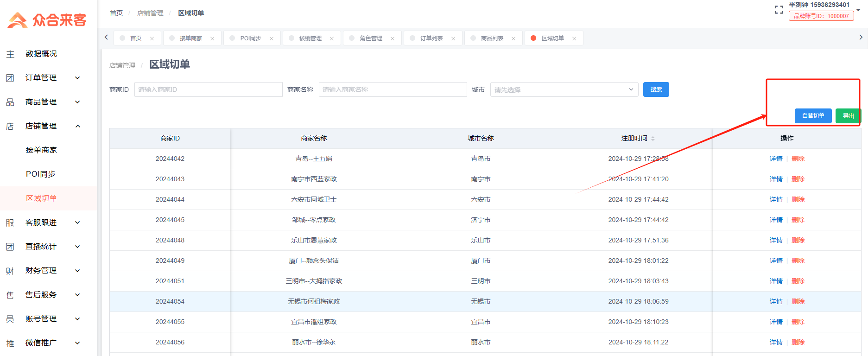This screenshot has height=356, width=868.
Task: Click the 搜索 button
Action: [656, 89]
